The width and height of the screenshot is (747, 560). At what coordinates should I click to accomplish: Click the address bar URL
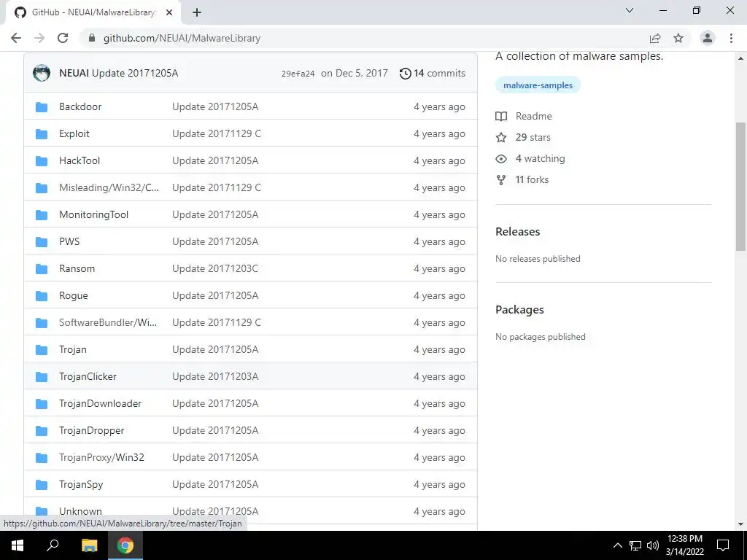(182, 38)
